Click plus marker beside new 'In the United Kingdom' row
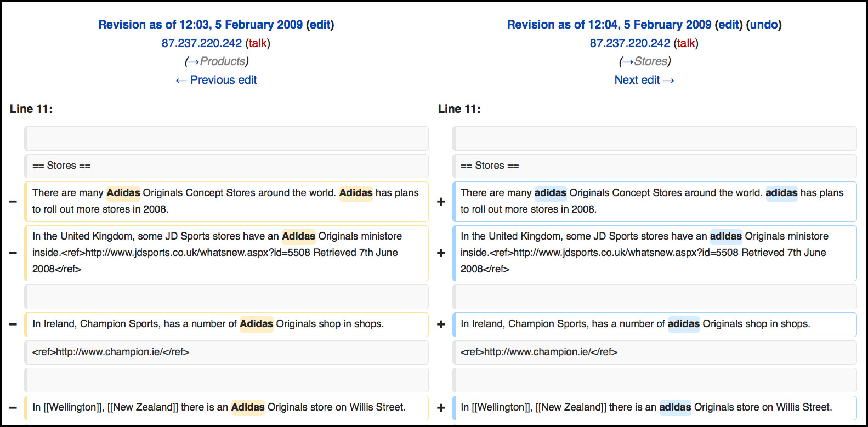This screenshot has width=868, height=427. pos(441,253)
